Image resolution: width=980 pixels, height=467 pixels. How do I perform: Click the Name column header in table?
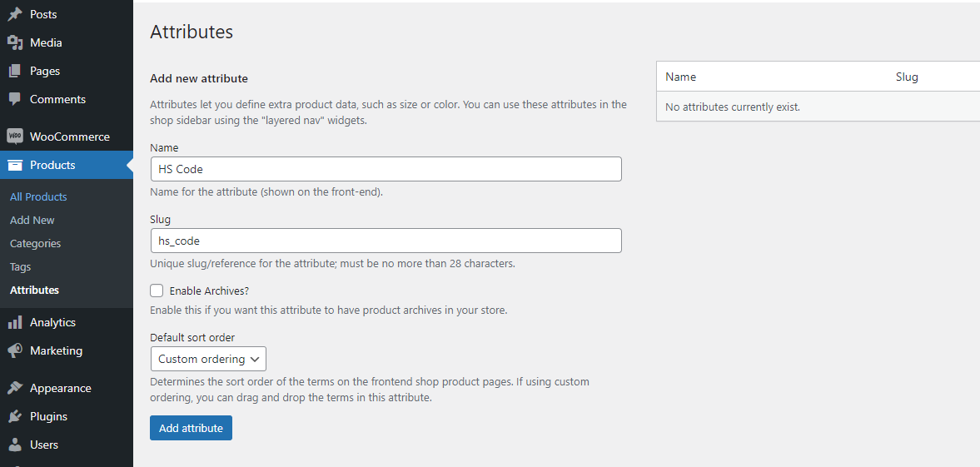point(680,77)
